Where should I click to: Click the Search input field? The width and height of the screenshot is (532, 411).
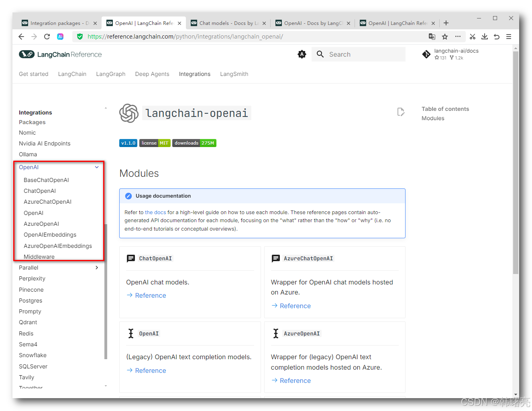pyautogui.click(x=365, y=54)
